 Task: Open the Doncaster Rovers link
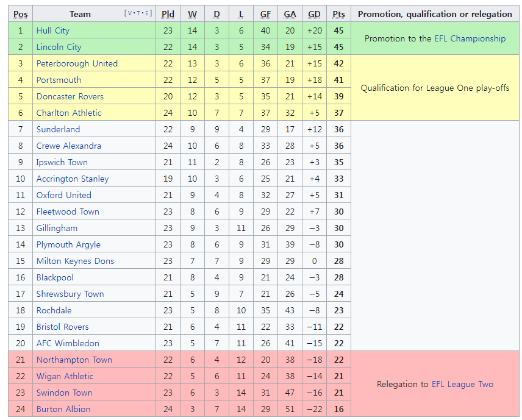pos(70,96)
